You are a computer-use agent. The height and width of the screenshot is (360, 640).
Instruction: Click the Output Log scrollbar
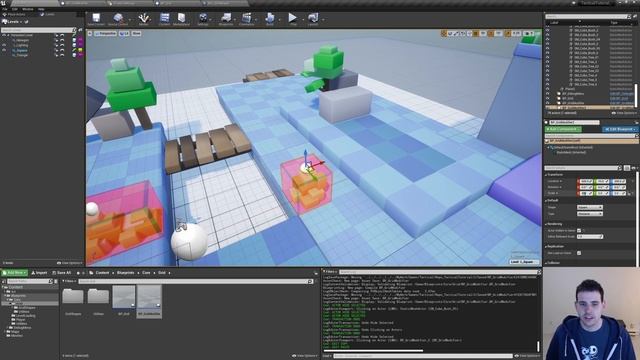tap(539, 346)
